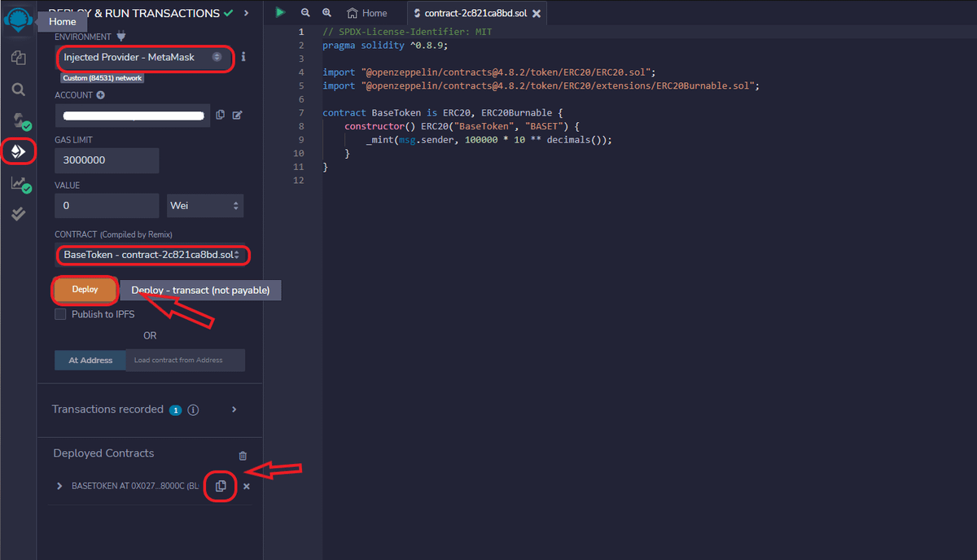Copy the account address to clipboard
Screen dimensions: 977x560
[x=221, y=116]
